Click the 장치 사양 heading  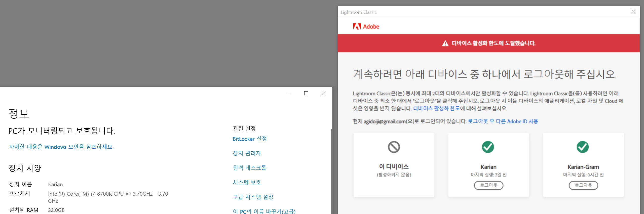coord(25,168)
